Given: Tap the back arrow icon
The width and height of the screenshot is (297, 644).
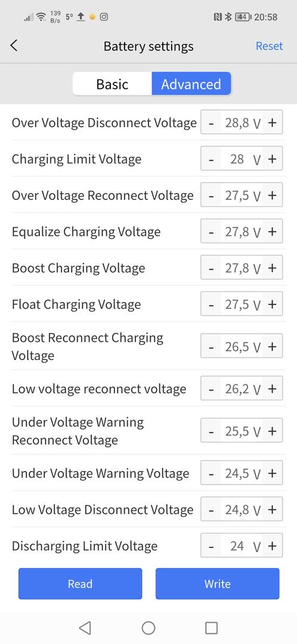Looking at the screenshot, I should point(14,45).
